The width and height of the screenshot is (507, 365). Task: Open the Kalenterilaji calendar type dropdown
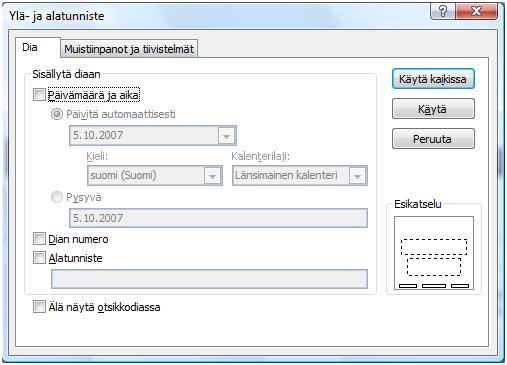[358, 176]
